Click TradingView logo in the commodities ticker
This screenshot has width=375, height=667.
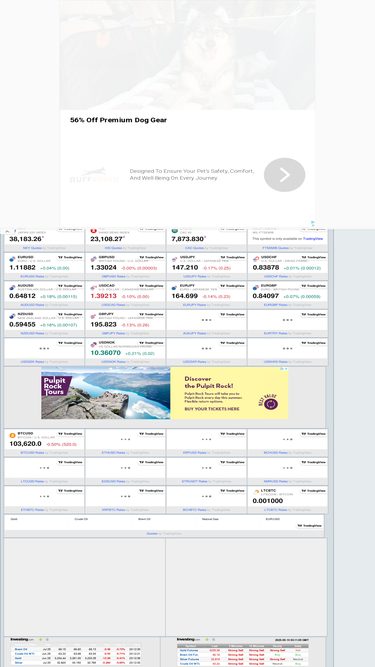[309, 526]
